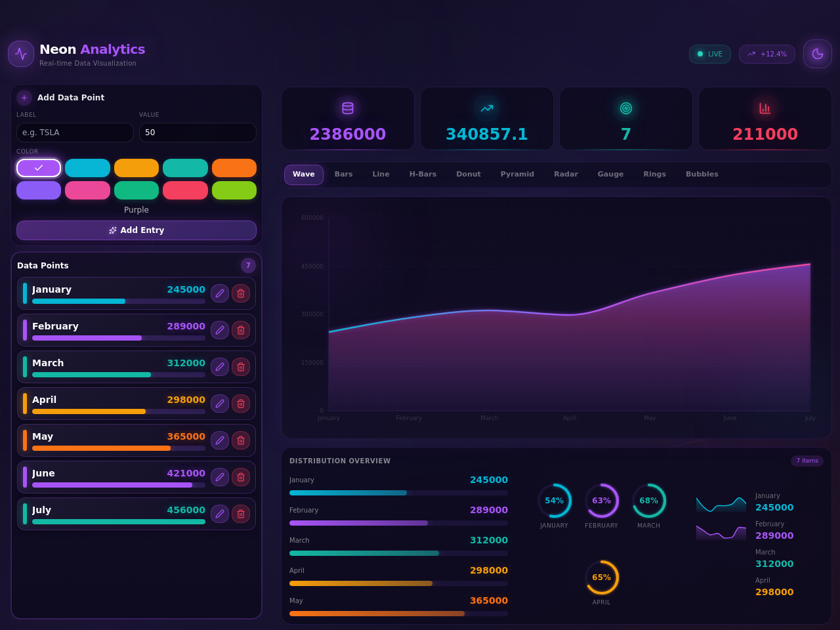Click the 340857.1 average value

487,135
